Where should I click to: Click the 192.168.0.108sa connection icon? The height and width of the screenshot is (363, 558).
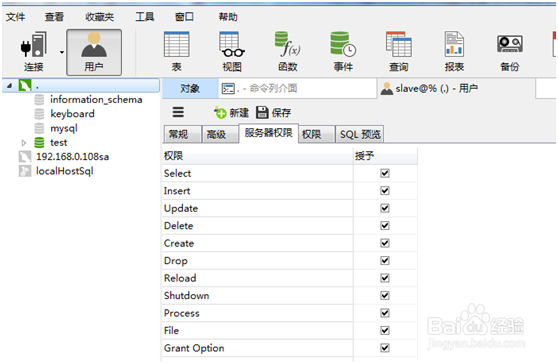click(x=25, y=157)
